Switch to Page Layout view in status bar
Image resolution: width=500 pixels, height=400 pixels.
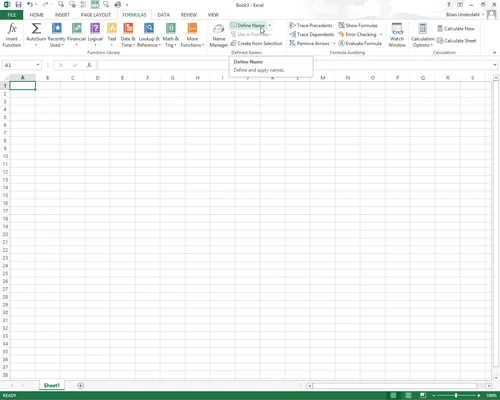pyautogui.click(x=408, y=395)
